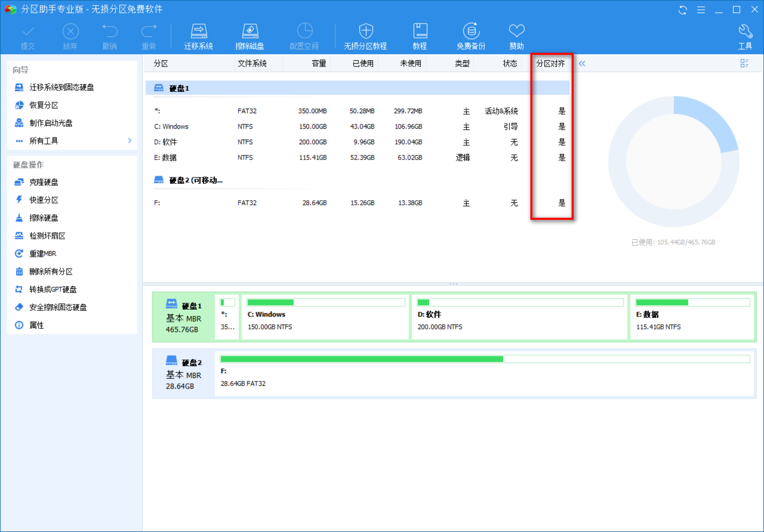
Task: Click the 配置空间 toolbar item
Action: 304,37
